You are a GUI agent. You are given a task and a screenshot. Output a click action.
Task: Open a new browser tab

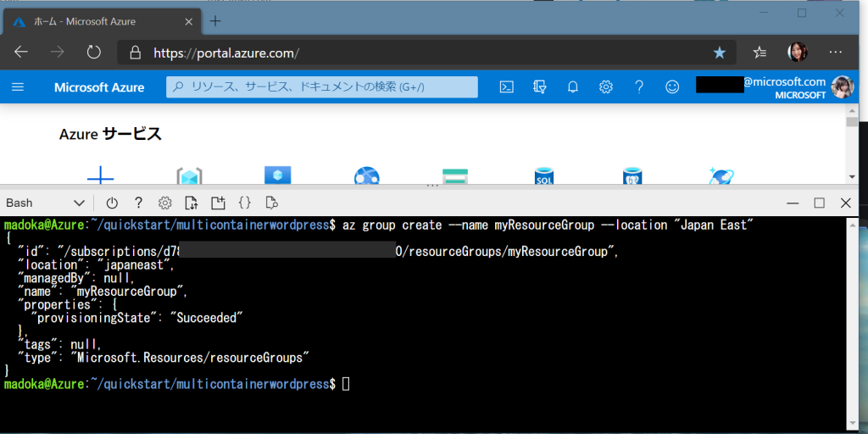215,21
